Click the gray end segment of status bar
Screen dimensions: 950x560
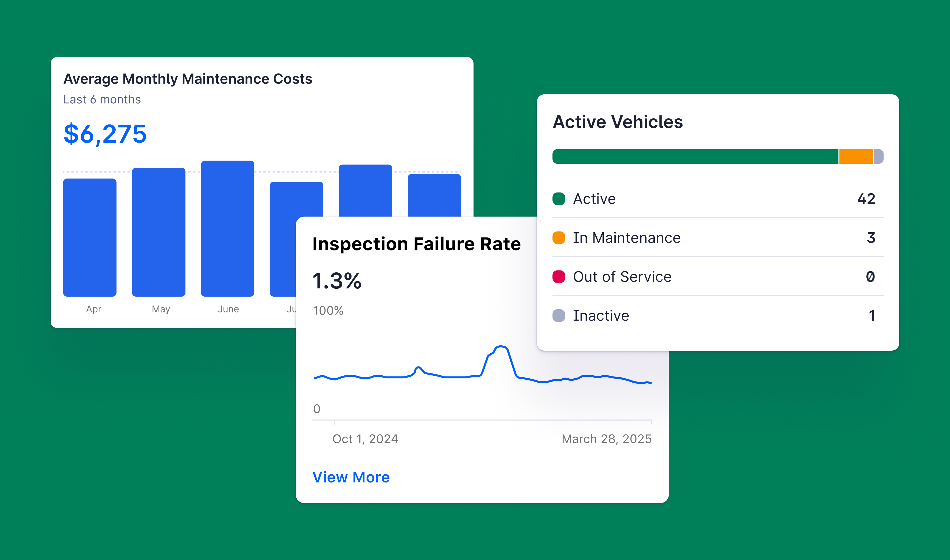click(879, 157)
